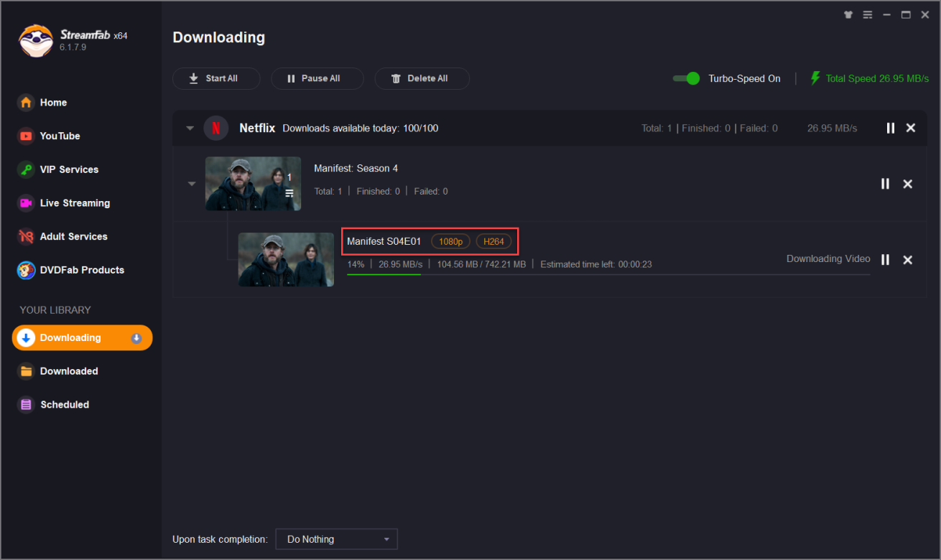Screen dimensions: 941x560
Task: Pause the Netflix download group
Action: [891, 128]
